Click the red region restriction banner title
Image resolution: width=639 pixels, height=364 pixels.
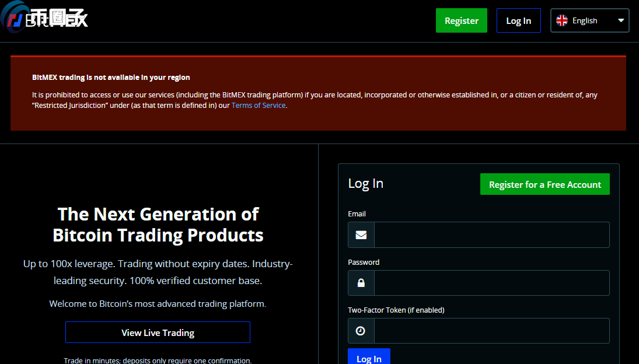(111, 77)
